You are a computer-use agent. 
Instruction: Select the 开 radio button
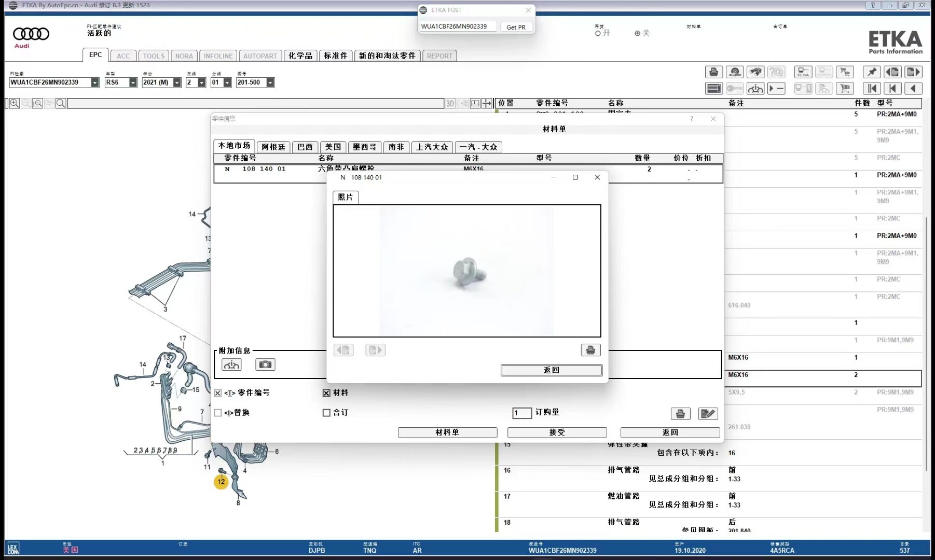tap(598, 33)
